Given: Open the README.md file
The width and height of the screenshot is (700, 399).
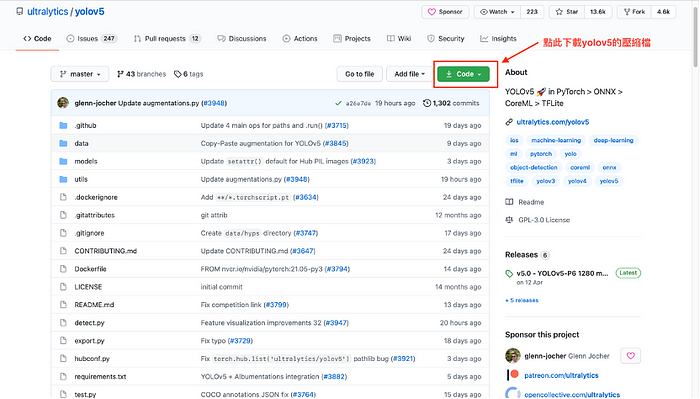Looking at the screenshot, I should tap(94, 305).
